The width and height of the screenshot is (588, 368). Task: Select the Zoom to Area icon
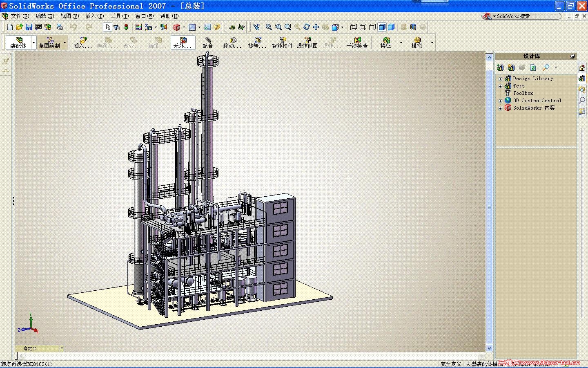(x=278, y=27)
